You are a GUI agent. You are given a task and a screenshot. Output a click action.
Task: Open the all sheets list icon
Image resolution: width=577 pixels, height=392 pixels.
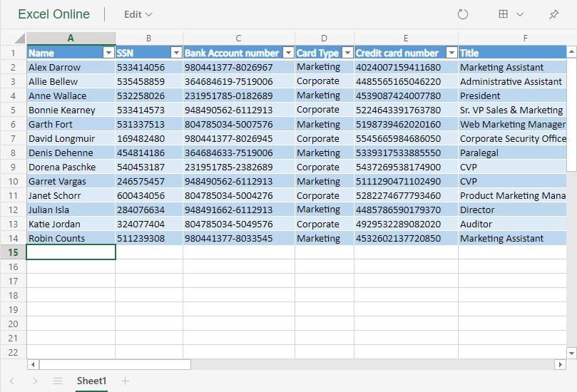coord(58,381)
